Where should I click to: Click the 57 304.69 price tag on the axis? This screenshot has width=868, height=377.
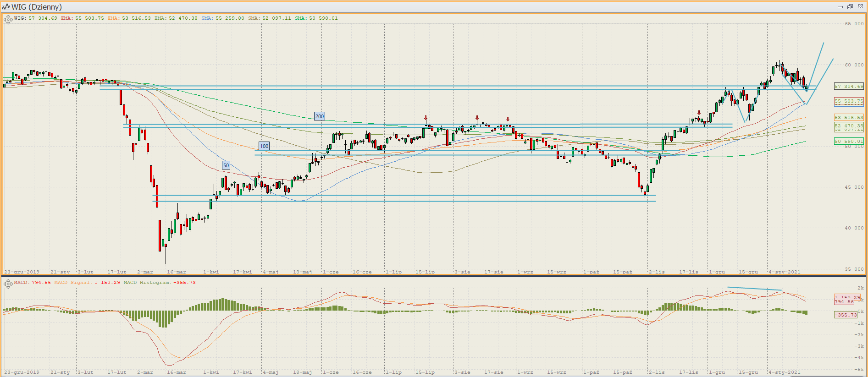(x=849, y=86)
